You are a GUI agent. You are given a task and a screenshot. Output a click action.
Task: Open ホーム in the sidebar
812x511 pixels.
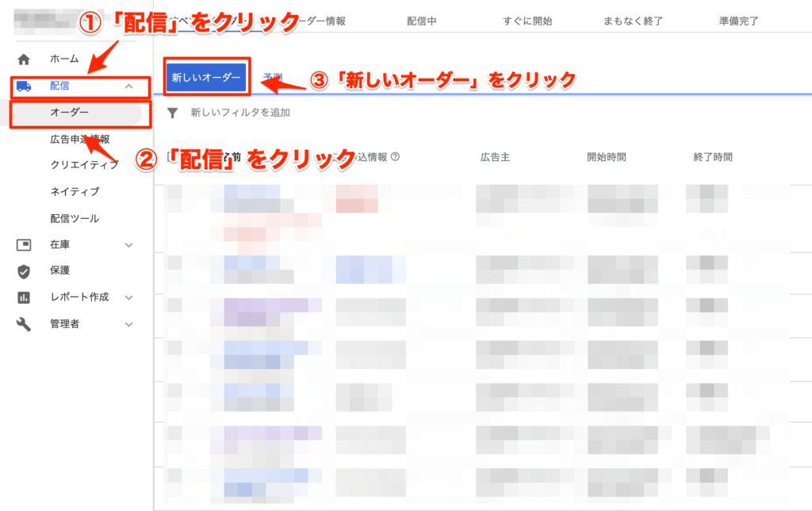64,59
